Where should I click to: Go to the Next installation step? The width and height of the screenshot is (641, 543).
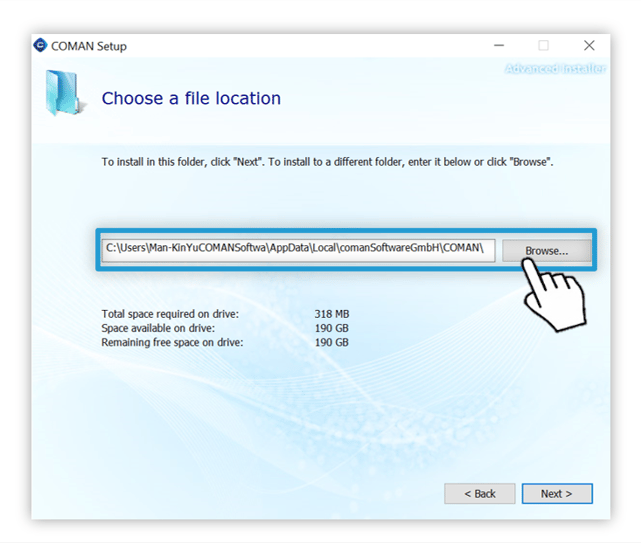pos(556,494)
